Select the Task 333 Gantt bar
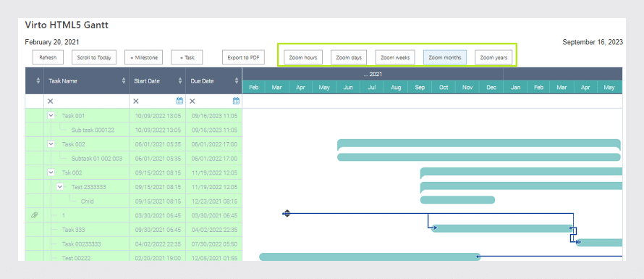The width and height of the screenshot is (644, 279). (502, 228)
